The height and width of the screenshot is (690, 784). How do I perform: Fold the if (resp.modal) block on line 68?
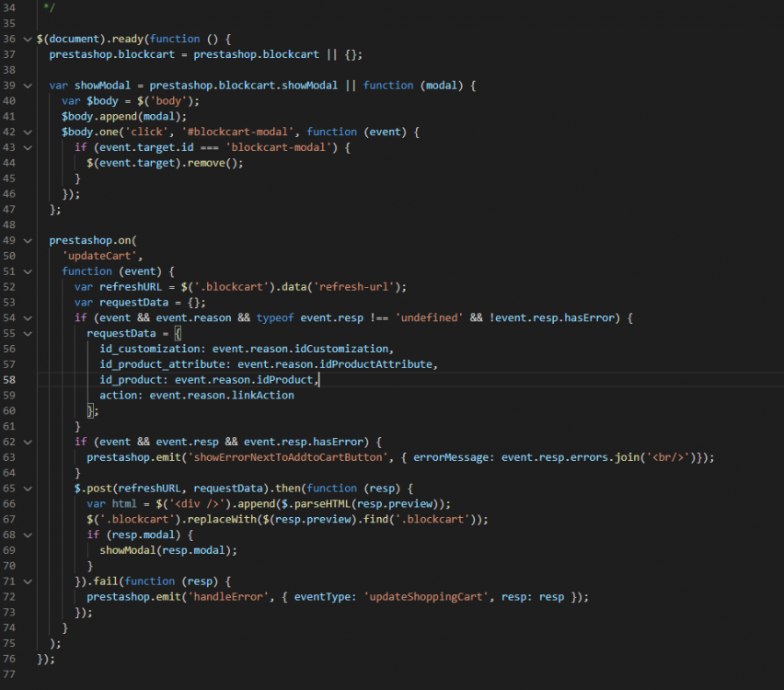point(28,535)
